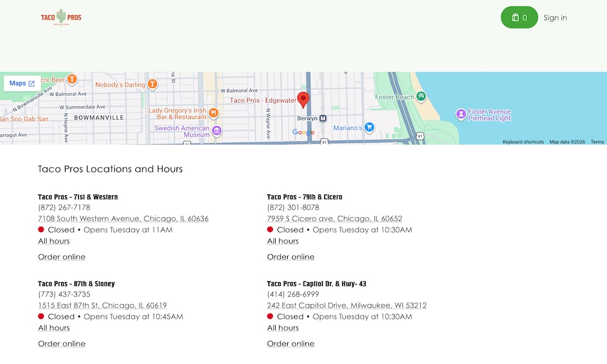Order online from 71st & Western

point(61,257)
